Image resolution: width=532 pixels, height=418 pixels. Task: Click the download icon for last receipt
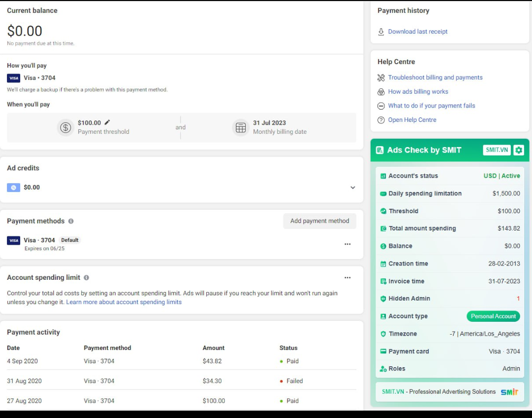click(x=381, y=32)
